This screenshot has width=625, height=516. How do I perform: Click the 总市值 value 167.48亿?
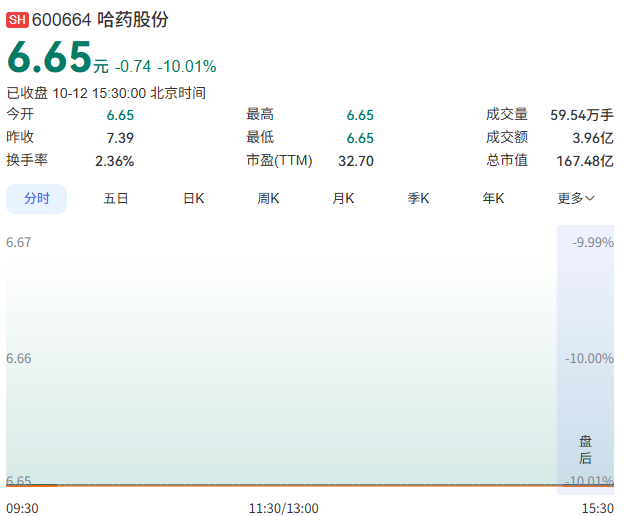(585, 161)
